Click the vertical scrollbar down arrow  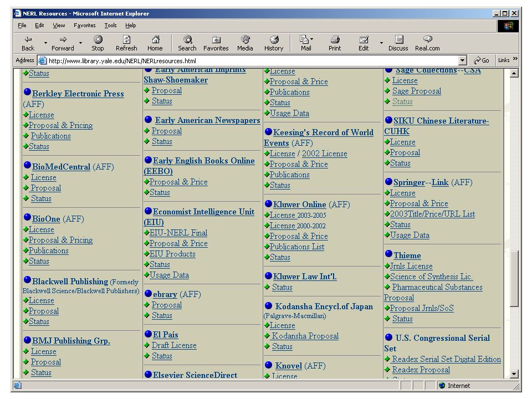[x=514, y=374]
